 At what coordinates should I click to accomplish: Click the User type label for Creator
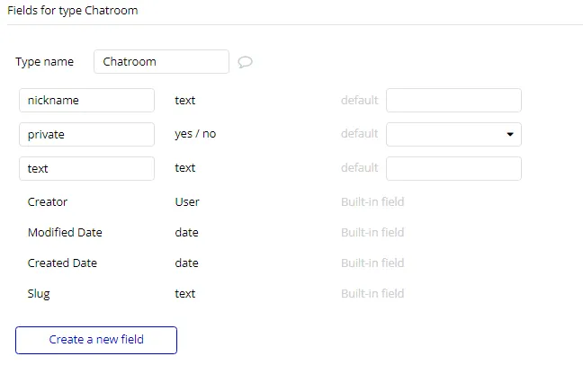[187, 202]
